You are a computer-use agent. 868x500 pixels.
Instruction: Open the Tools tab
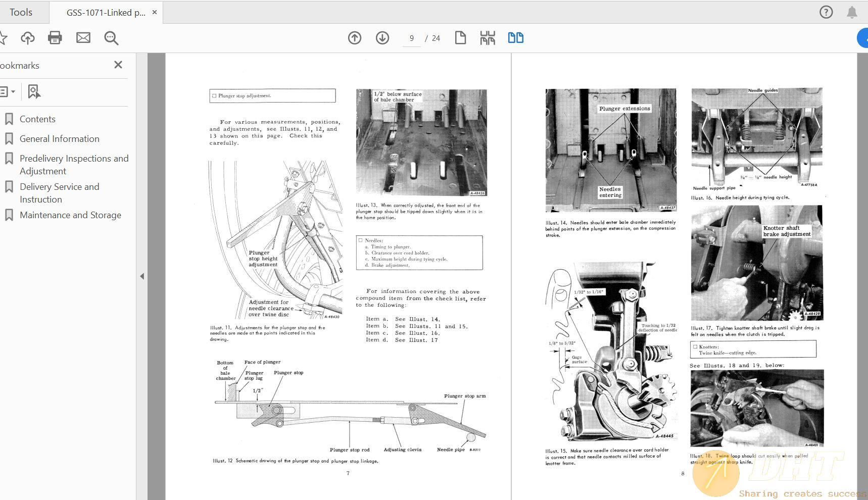(x=21, y=12)
